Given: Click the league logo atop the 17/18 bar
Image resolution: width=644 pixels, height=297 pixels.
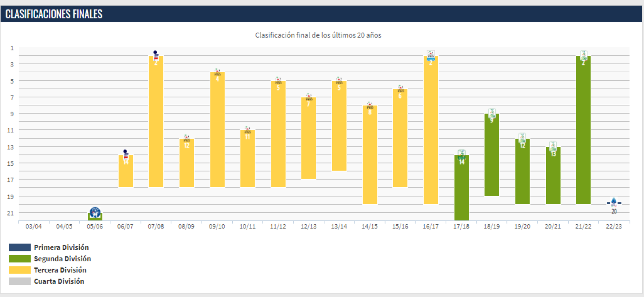Looking at the screenshot, I should point(461,154).
